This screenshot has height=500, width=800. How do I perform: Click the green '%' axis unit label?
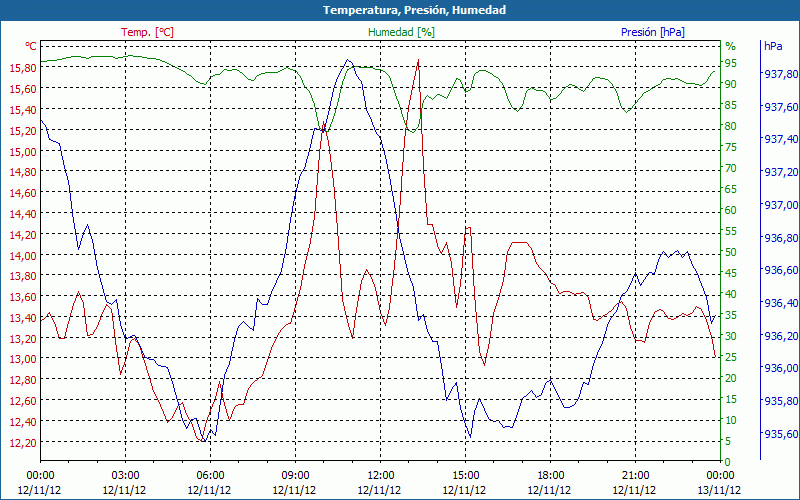(x=731, y=46)
